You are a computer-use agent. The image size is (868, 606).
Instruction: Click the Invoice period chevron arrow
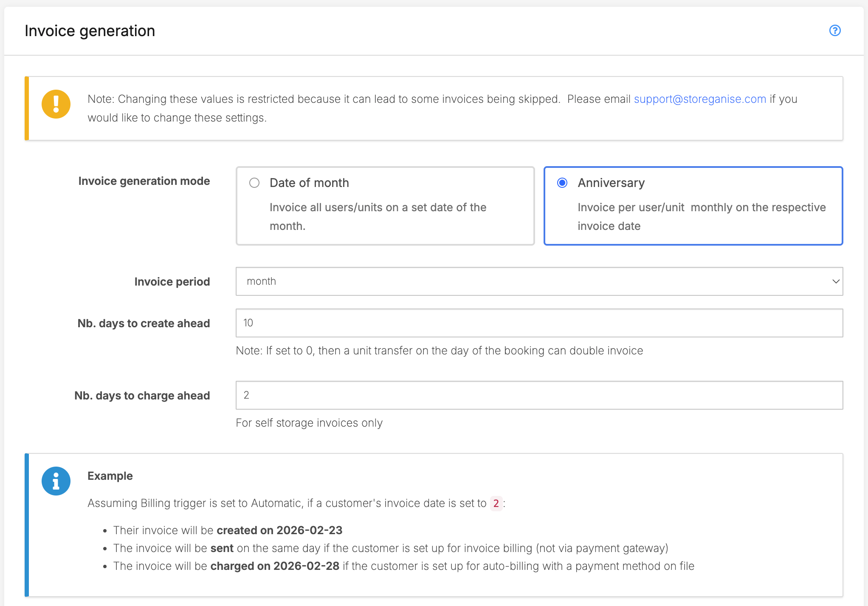835,281
